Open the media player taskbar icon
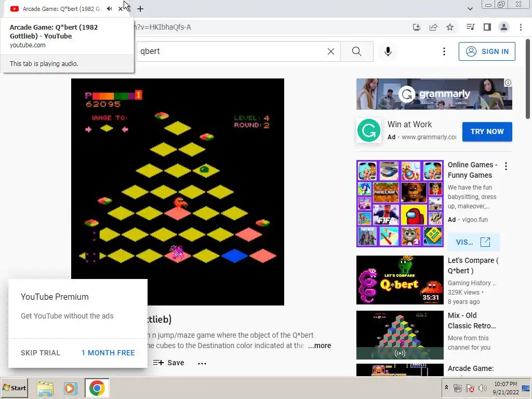 click(x=70, y=388)
